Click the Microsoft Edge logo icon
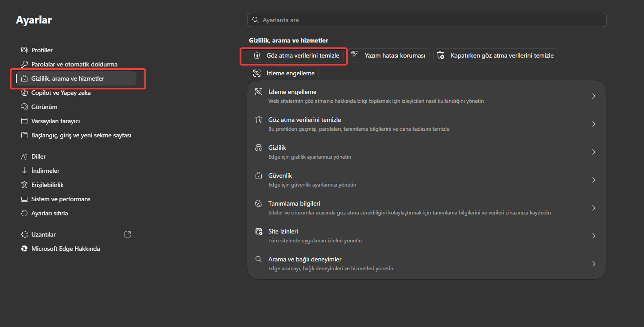The image size is (644, 327). point(24,249)
